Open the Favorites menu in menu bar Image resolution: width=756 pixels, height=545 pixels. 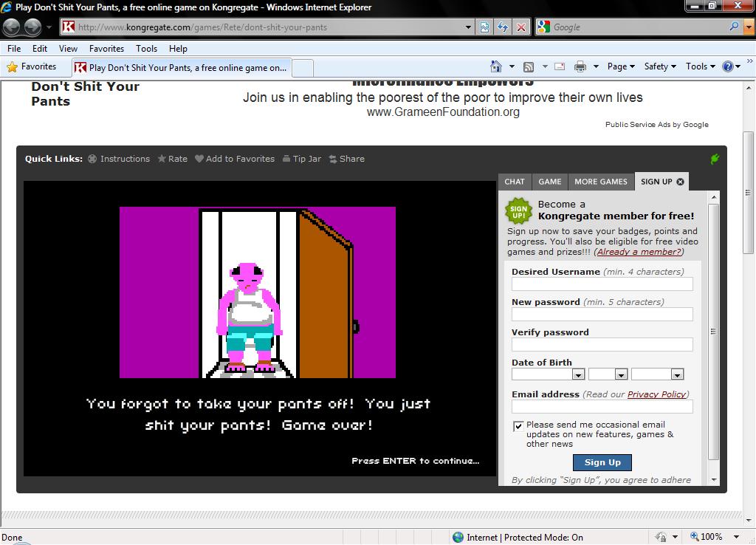point(106,49)
